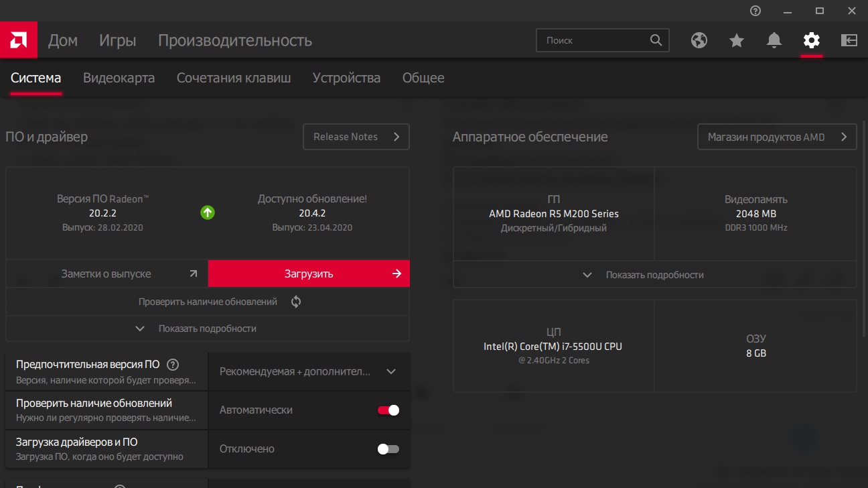Switch to Видеокарта tab
The height and width of the screenshot is (488, 868).
pyautogui.click(x=119, y=78)
